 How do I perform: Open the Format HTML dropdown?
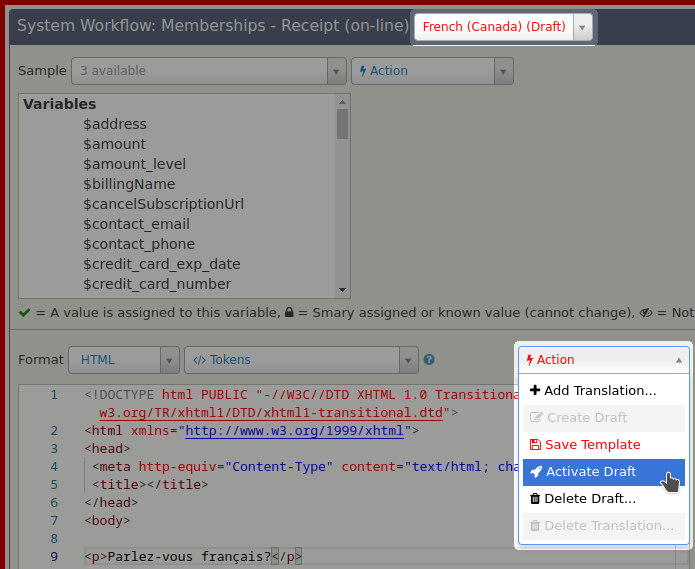coord(169,360)
